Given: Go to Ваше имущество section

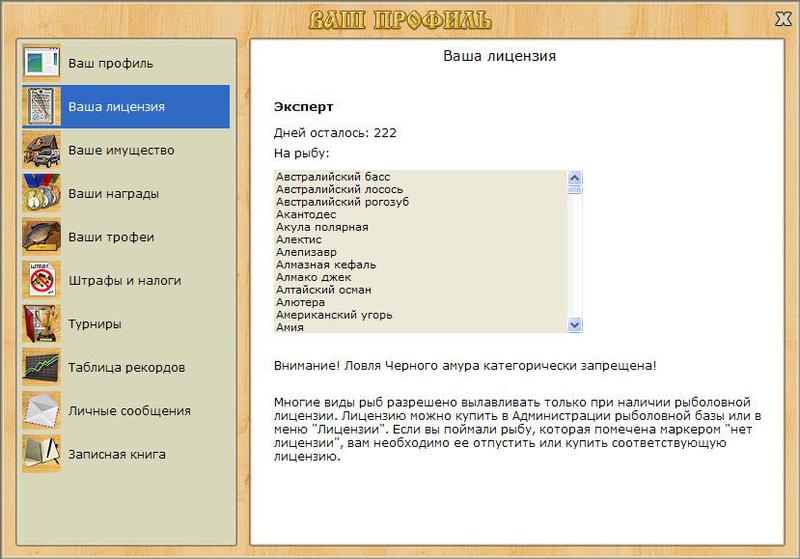Looking at the screenshot, I should click(126, 150).
